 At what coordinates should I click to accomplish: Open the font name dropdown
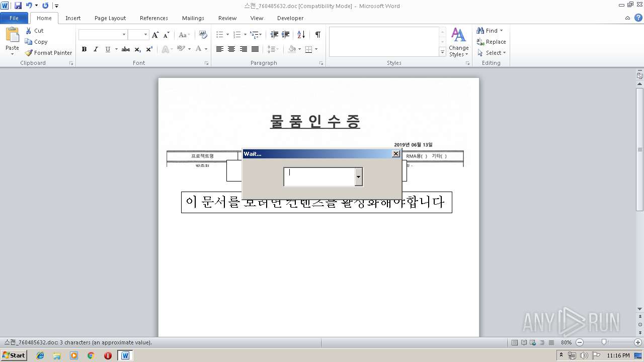(x=124, y=35)
